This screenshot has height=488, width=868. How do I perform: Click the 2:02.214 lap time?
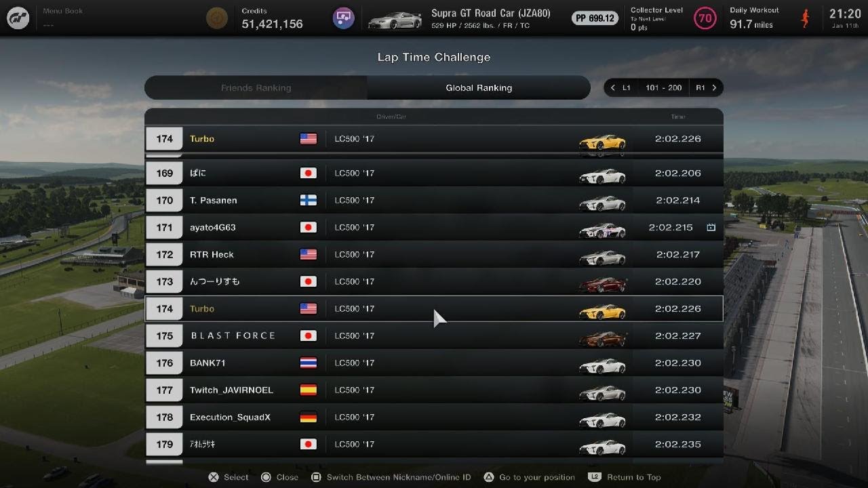click(x=678, y=200)
